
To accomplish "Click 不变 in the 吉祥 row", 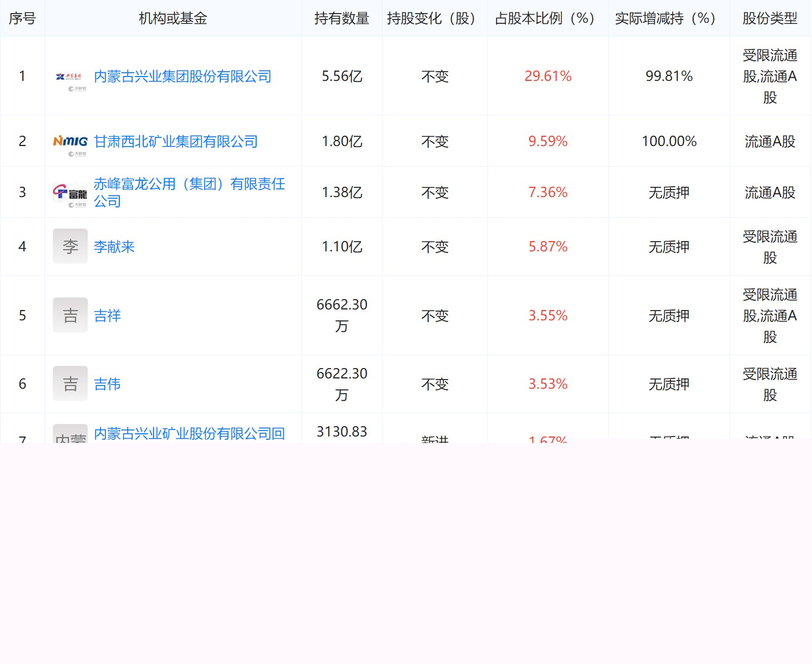I will [x=435, y=316].
